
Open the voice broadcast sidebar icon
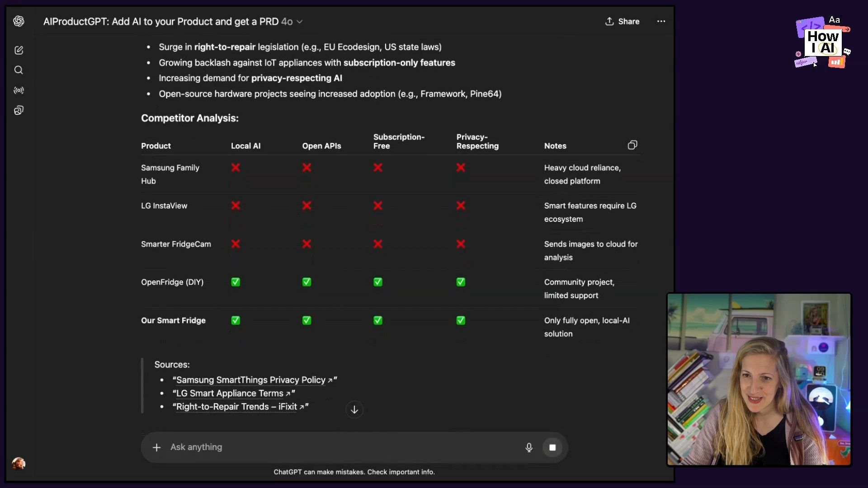pos(19,90)
